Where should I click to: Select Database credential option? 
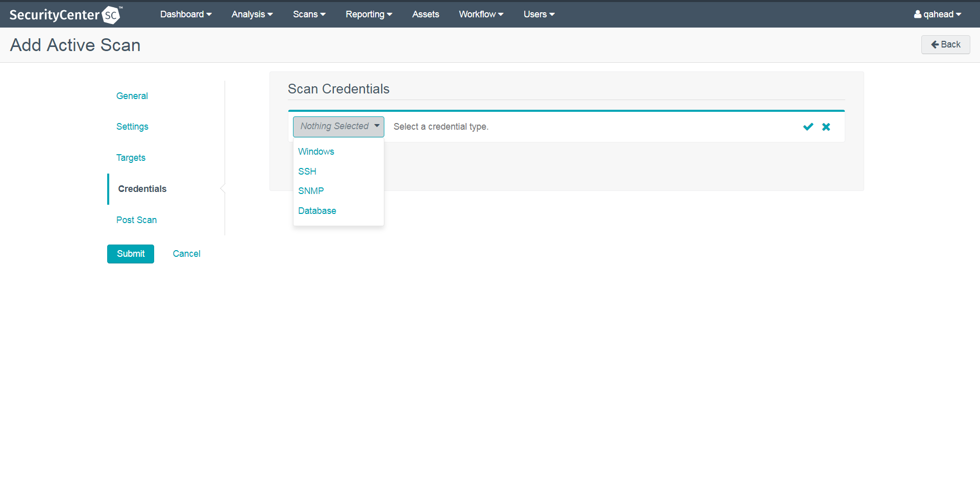[x=317, y=211]
